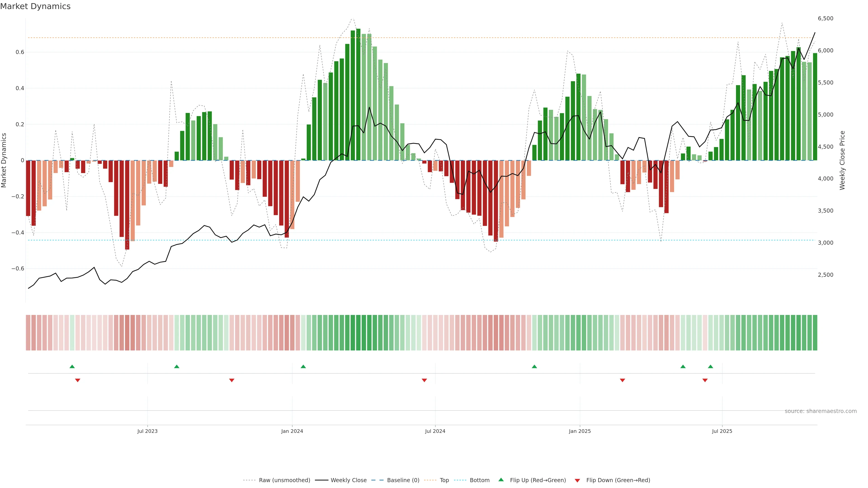Click the flip-up marker between Jul 2024 and Jan 2025

534,366
